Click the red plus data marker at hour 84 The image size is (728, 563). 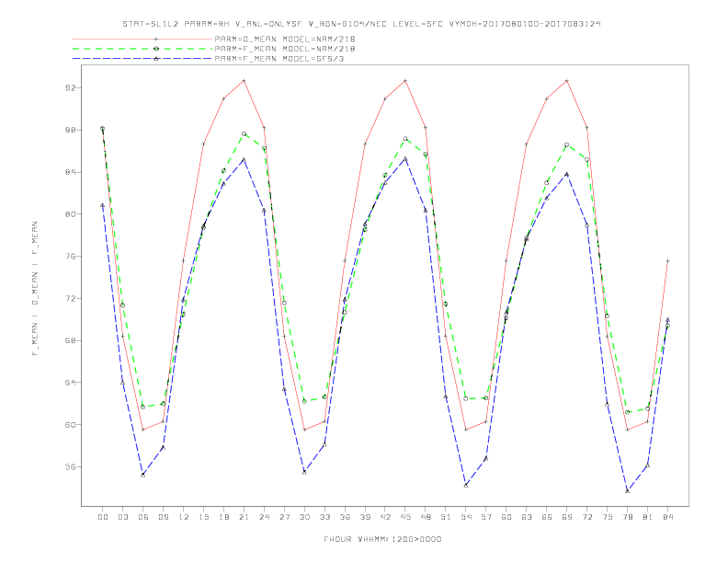[667, 261]
